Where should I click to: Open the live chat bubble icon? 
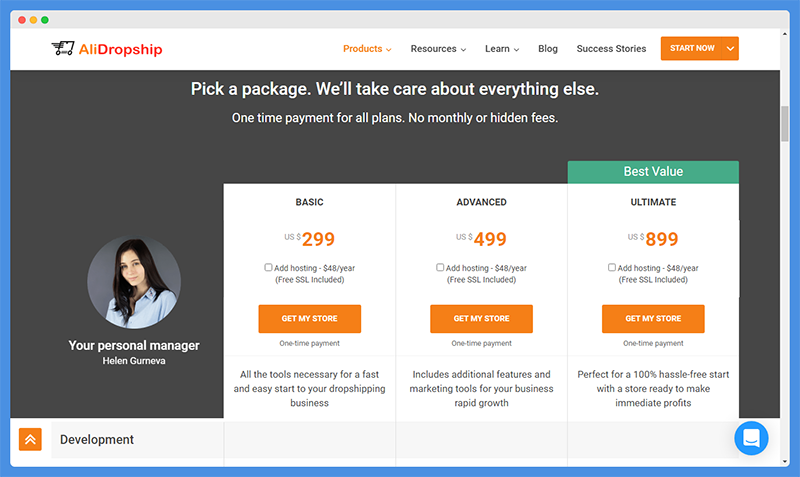(x=751, y=438)
